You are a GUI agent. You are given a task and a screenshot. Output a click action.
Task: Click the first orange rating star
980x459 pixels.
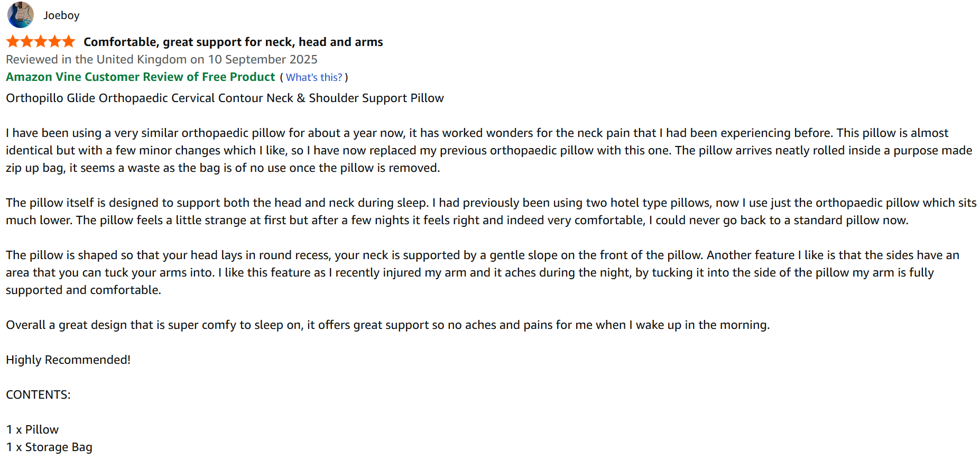[x=13, y=41]
